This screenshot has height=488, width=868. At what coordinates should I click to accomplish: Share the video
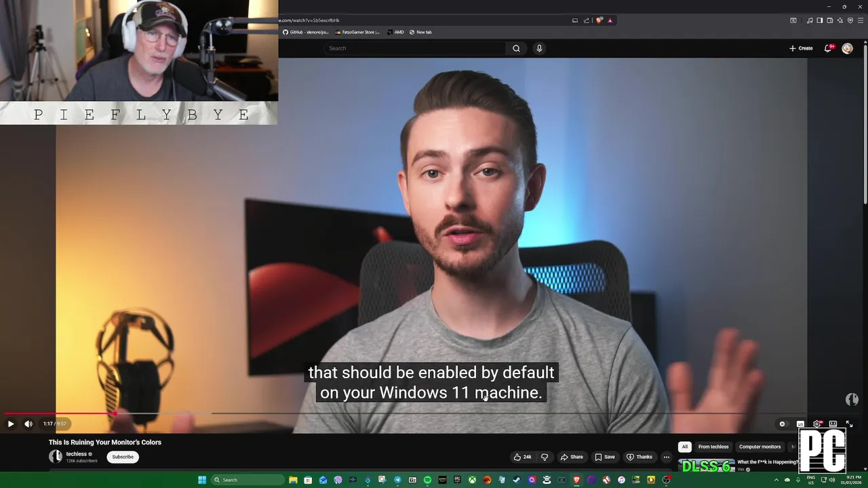click(572, 457)
